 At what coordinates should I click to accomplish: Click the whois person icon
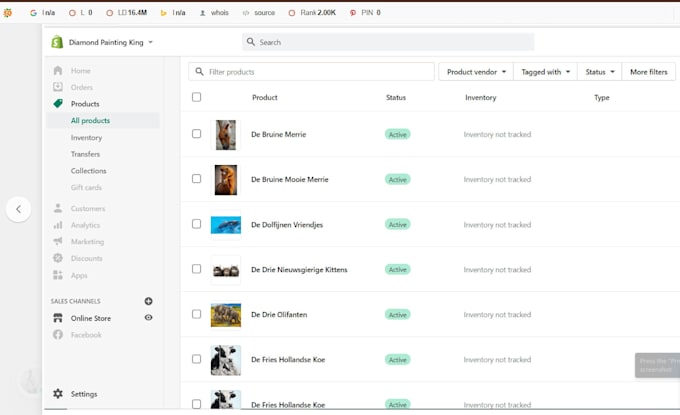tap(203, 13)
